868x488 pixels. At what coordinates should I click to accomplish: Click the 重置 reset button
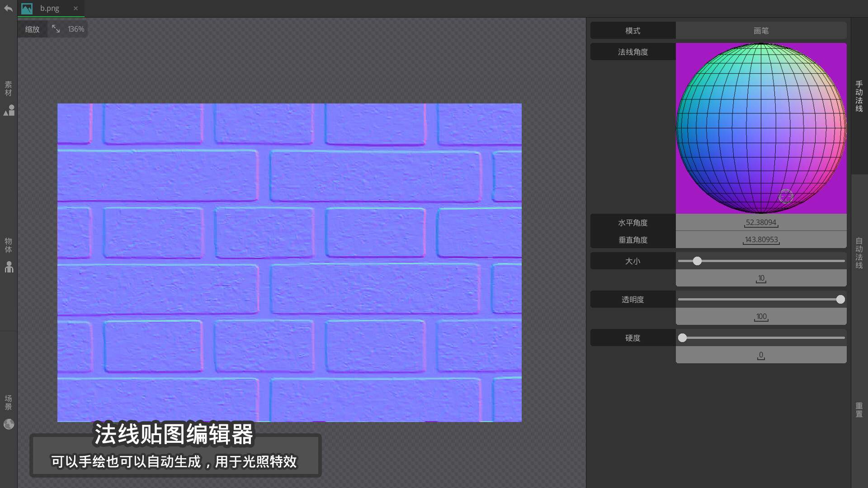click(x=859, y=409)
